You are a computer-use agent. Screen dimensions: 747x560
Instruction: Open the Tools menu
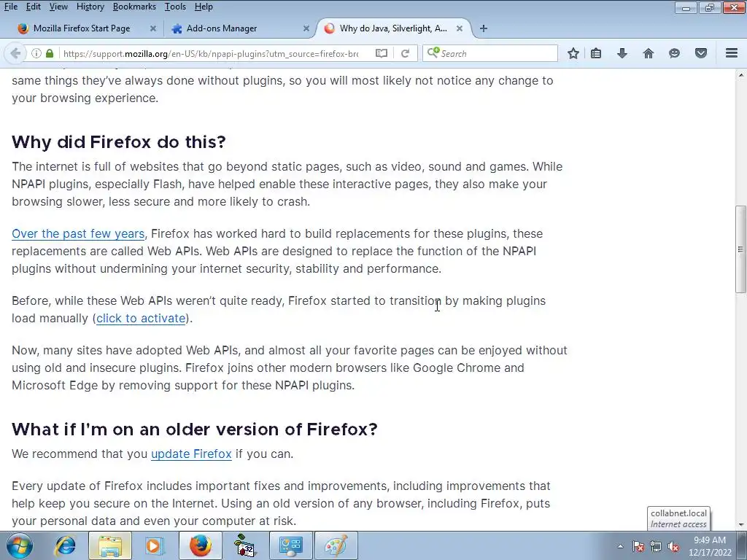(x=175, y=7)
